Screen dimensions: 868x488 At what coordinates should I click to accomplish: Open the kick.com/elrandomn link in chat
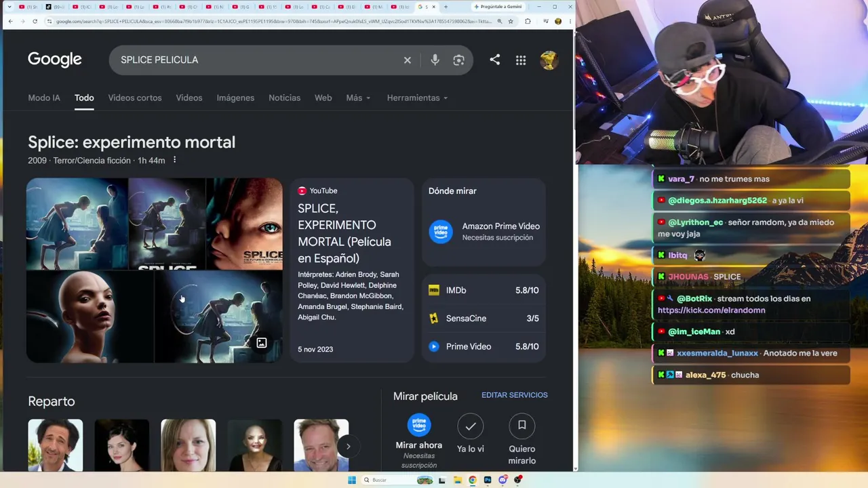point(711,310)
